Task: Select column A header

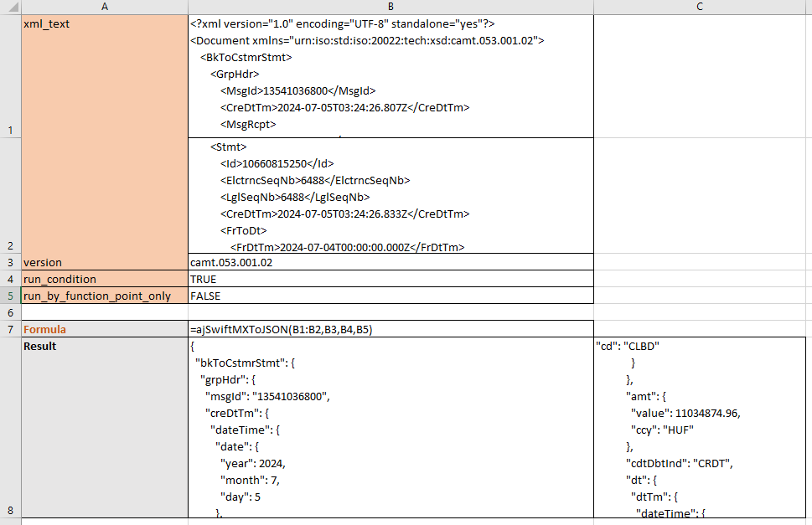Action: click(104, 7)
